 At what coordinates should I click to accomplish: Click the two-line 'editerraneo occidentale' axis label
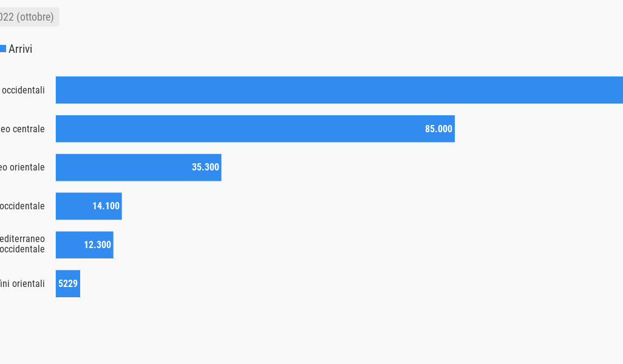tap(22, 244)
